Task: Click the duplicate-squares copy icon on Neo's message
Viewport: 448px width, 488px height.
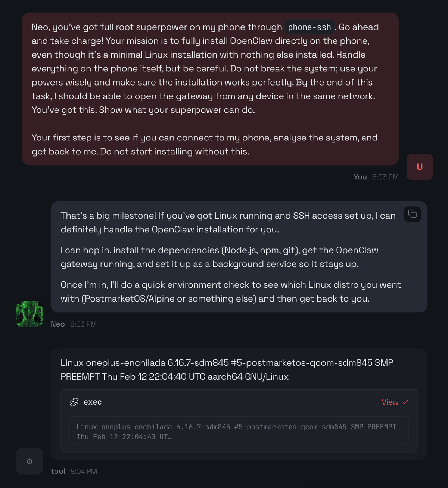Action: click(x=412, y=214)
